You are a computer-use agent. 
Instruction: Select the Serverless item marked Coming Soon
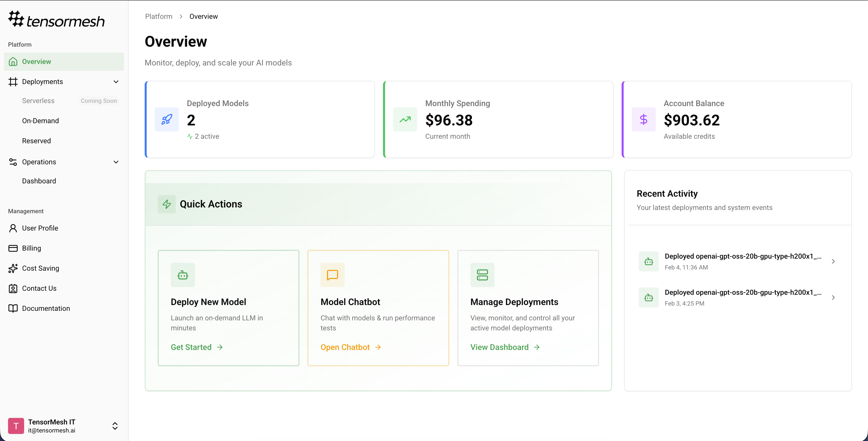(x=38, y=101)
